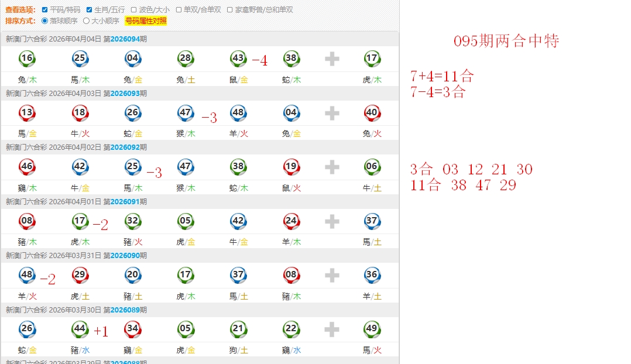Image resolution: width=631 pixels, height=364 pixels.
Task: Click green special ball 17 in period 094
Action: (x=372, y=59)
